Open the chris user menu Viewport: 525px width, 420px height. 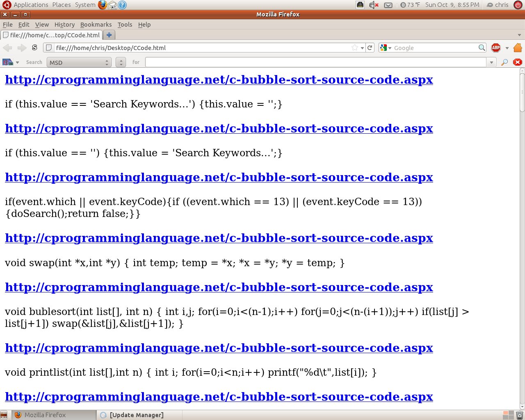[498, 5]
